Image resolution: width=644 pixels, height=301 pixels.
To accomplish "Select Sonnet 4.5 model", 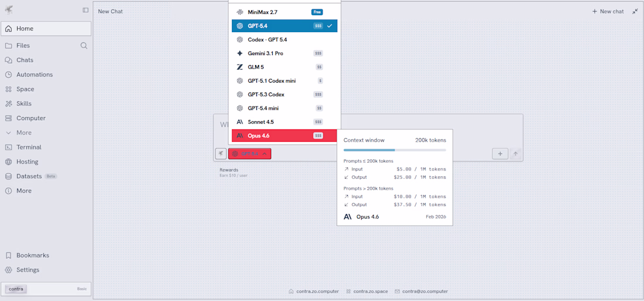I will (x=285, y=122).
